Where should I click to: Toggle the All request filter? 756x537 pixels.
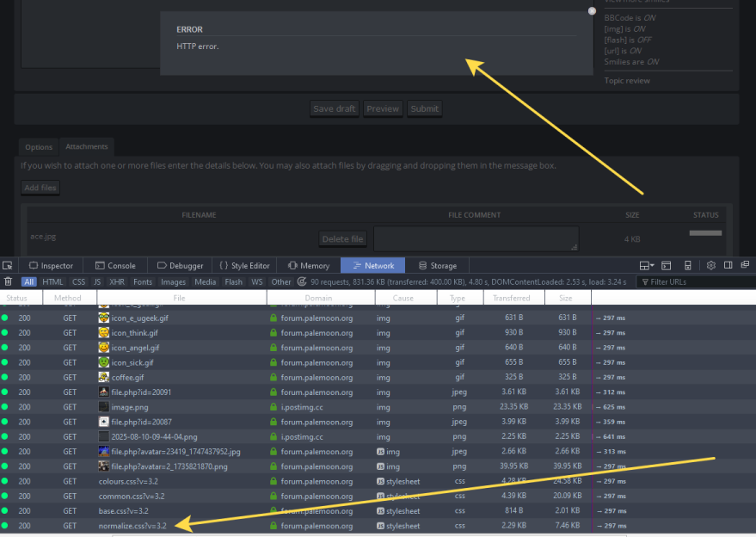(x=29, y=281)
